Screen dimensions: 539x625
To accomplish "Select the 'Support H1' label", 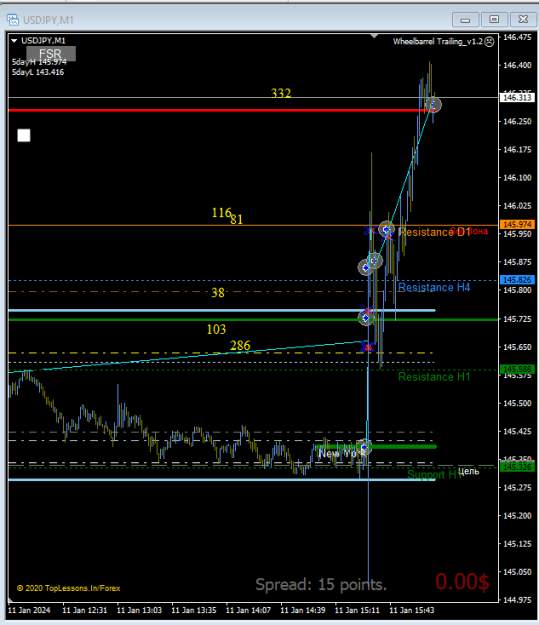I will tap(434, 474).
